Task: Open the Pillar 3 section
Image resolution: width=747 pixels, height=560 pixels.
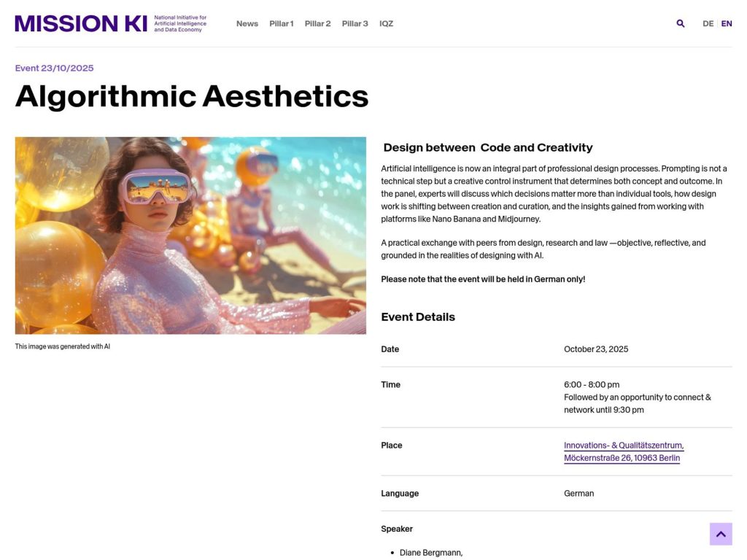Action: coord(355,23)
